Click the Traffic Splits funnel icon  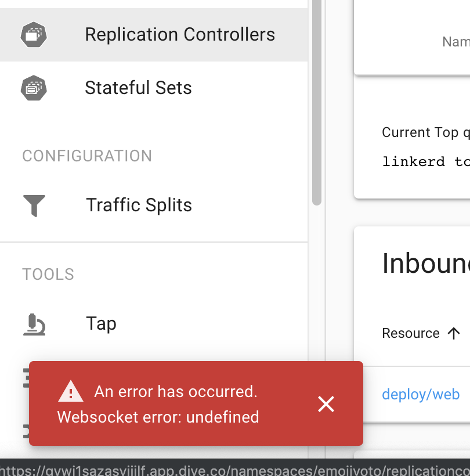point(34,205)
